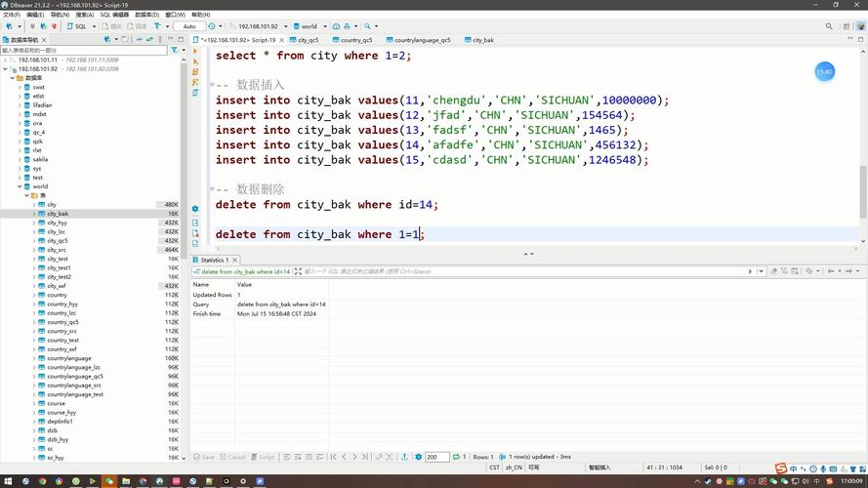
Task: Open the Auto transaction mode box
Action: (x=189, y=26)
